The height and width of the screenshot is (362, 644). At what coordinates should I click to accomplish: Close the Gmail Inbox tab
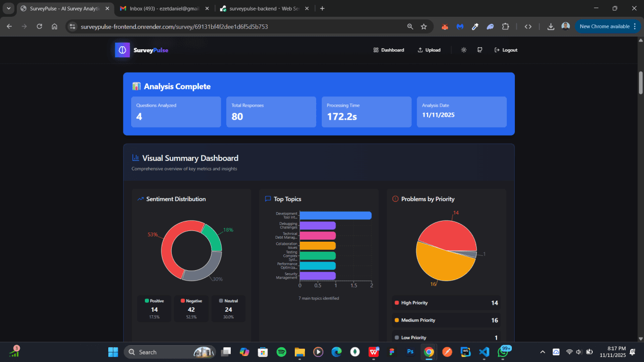[x=207, y=9]
